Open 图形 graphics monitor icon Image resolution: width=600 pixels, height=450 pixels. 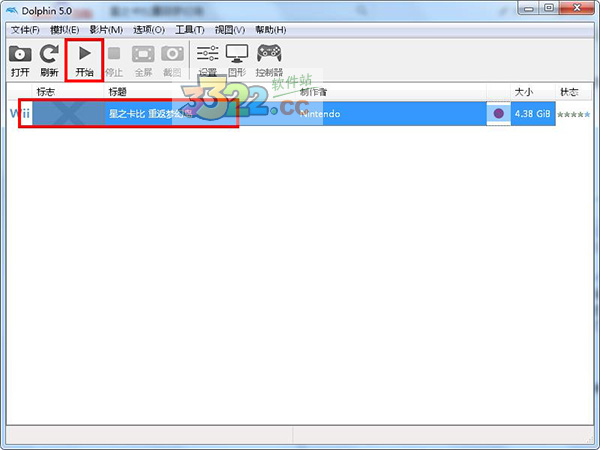237,61
